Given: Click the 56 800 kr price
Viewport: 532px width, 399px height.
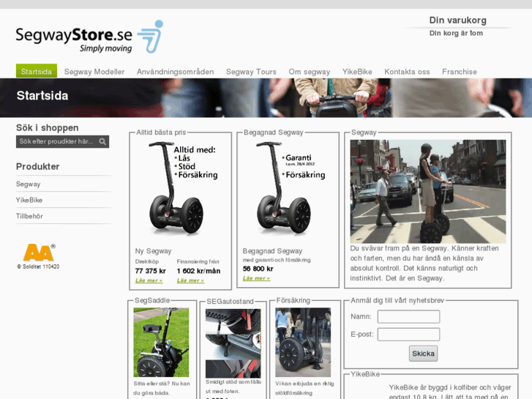Looking at the screenshot, I should [x=258, y=269].
